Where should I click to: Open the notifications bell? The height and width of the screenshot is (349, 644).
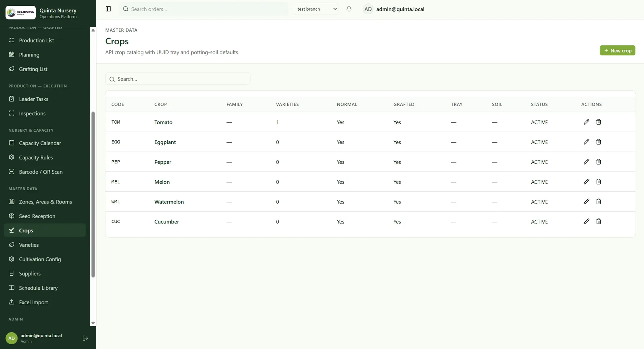(349, 9)
